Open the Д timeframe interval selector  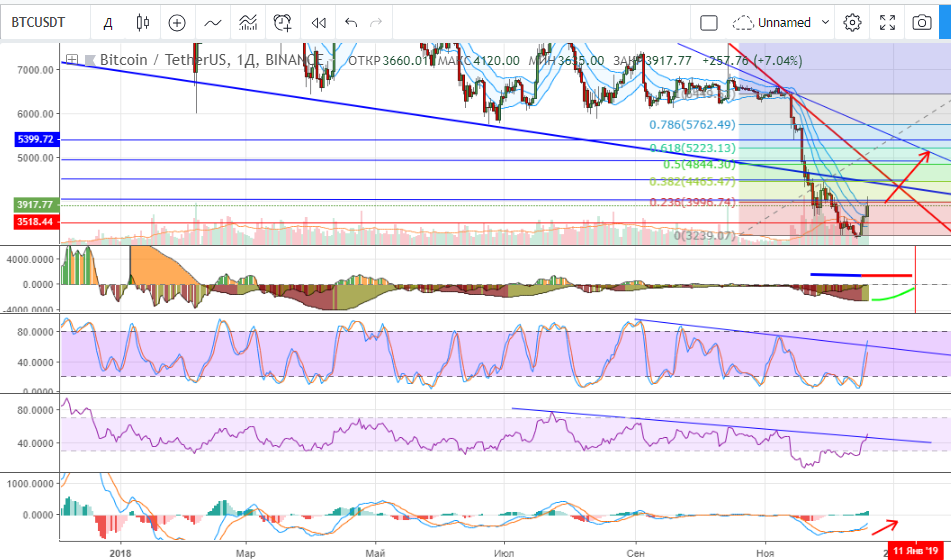[108, 22]
